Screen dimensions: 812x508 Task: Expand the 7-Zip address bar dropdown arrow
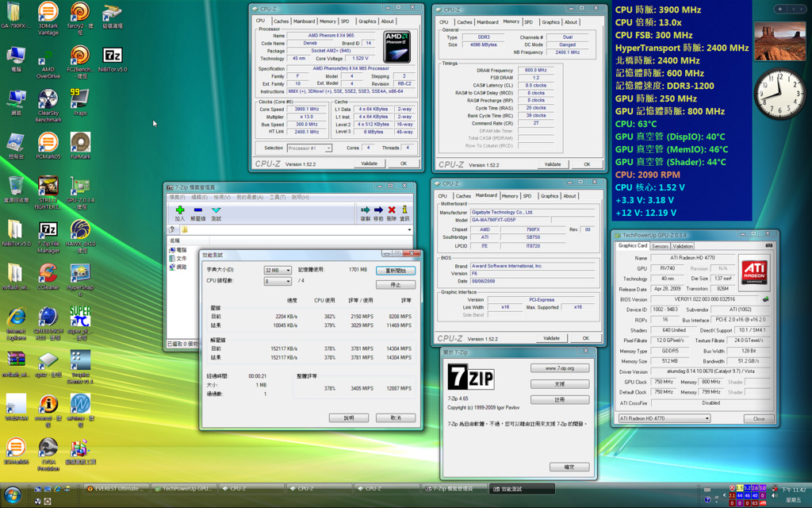[x=409, y=229]
